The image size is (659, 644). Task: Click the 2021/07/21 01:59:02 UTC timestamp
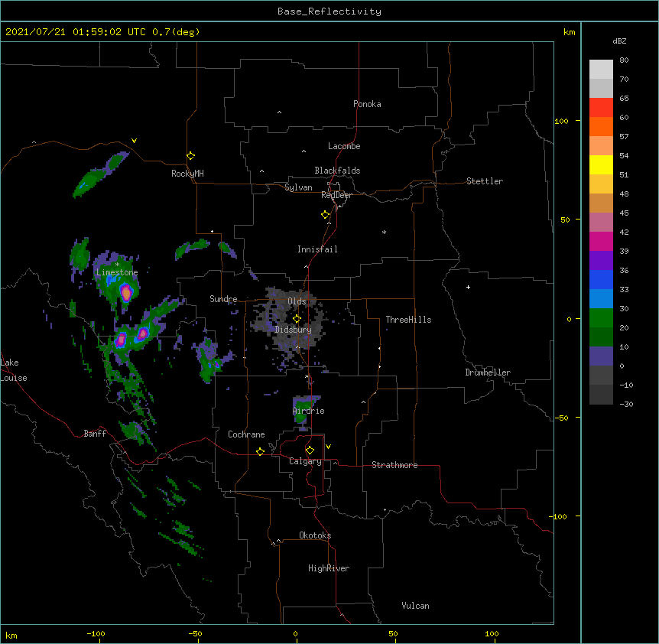coord(76,32)
